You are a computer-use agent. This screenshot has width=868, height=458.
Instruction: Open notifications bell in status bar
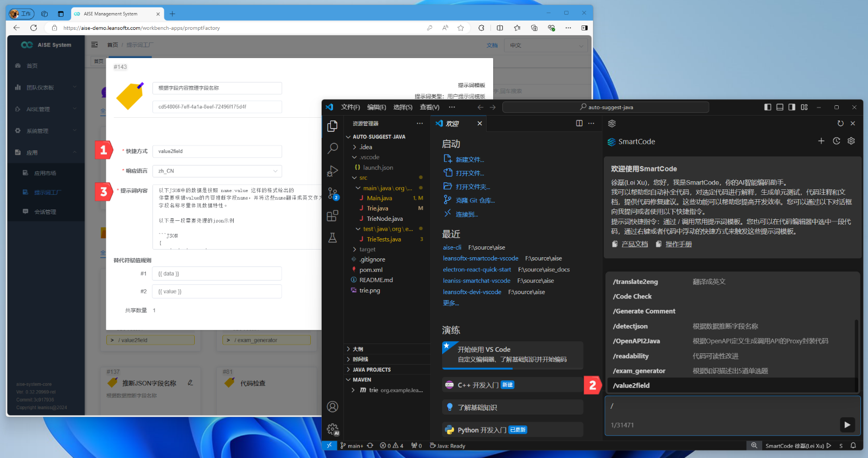coord(853,446)
